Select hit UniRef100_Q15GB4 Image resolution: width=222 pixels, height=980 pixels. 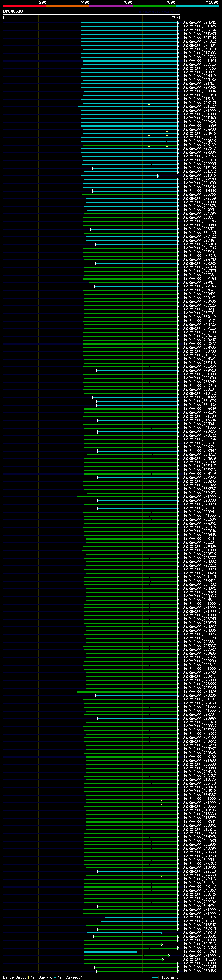[x=199, y=420]
